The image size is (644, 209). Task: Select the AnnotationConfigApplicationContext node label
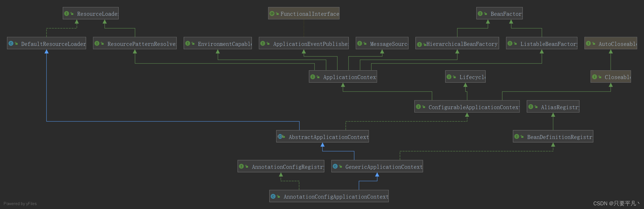click(336, 197)
